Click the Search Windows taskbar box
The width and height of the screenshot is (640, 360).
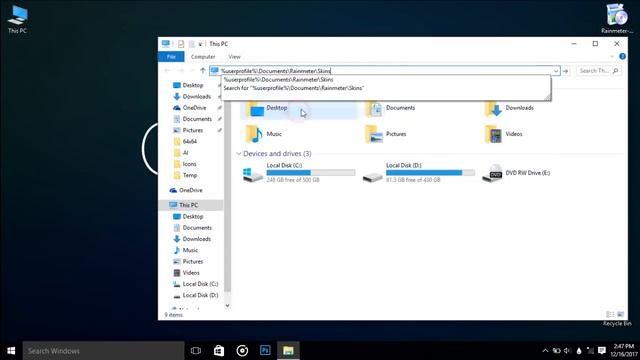click(x=103, y=351)
